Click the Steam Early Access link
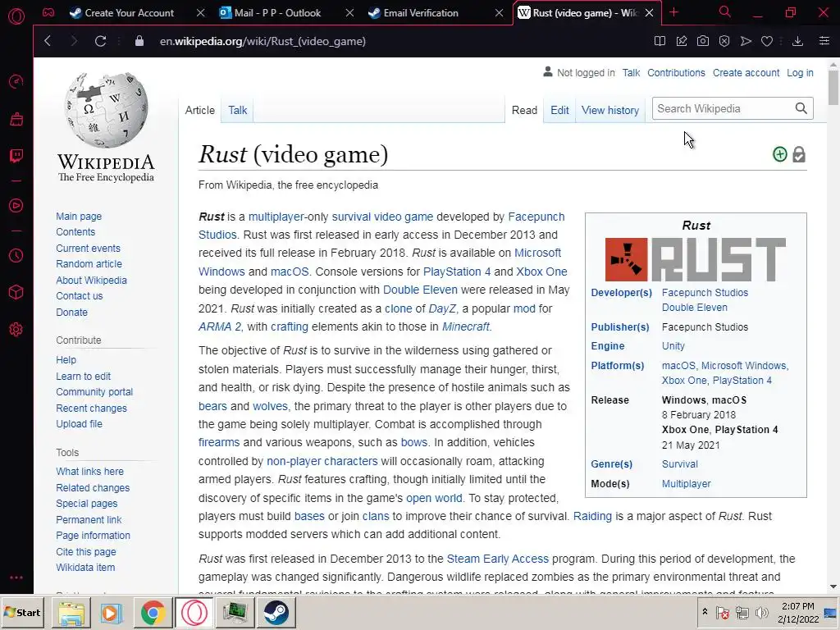 pyautogui.click(x=498, y=559)
